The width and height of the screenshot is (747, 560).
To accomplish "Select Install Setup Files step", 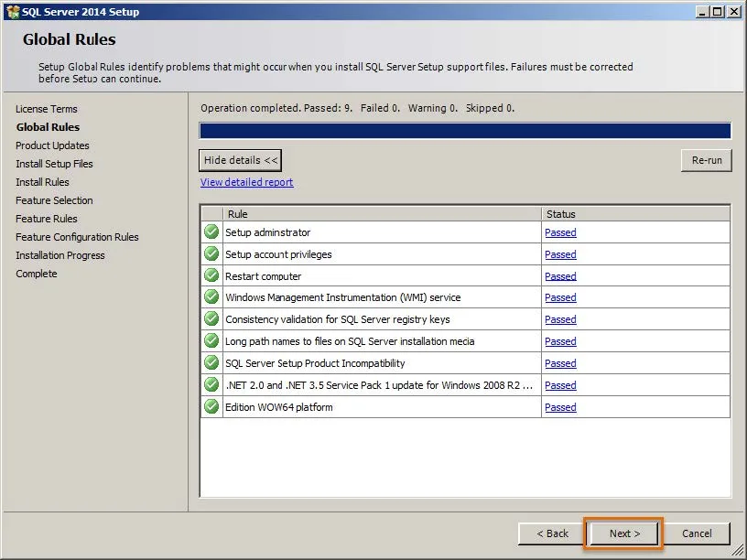I will [x=54, y=164].
